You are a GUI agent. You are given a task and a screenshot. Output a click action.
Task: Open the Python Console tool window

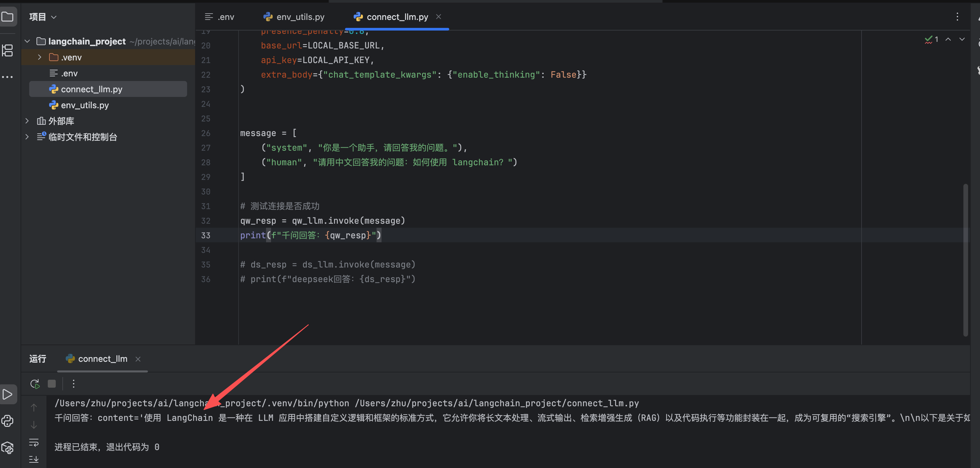click(x=8, y=421)
